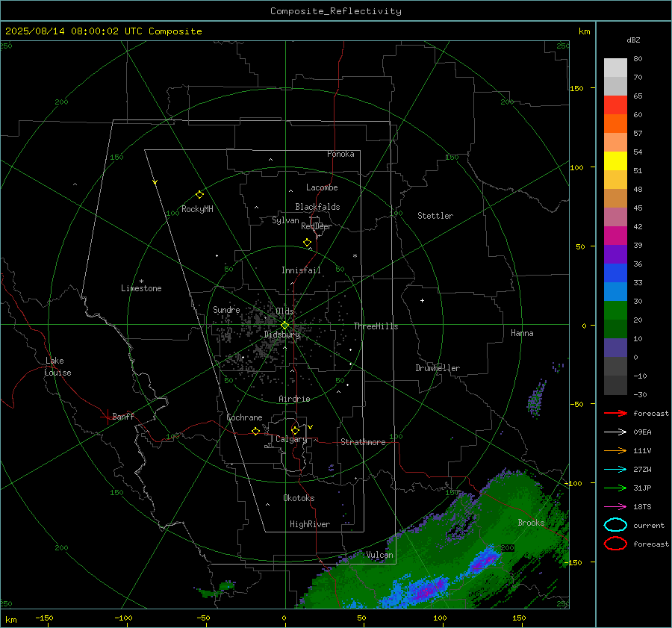
Task: Click the Sylvan label on the map
Action: coord(285,220)
